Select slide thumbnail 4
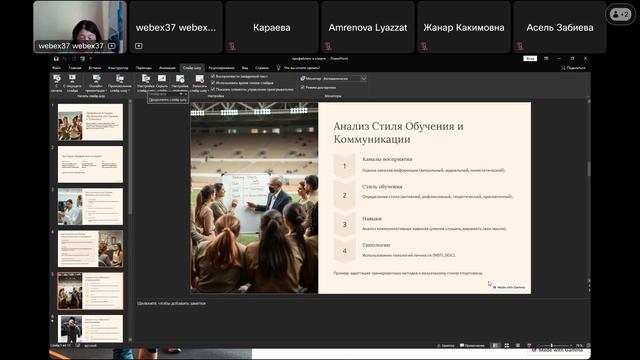The height and width of the screenshot is (360, 640). 90,249
